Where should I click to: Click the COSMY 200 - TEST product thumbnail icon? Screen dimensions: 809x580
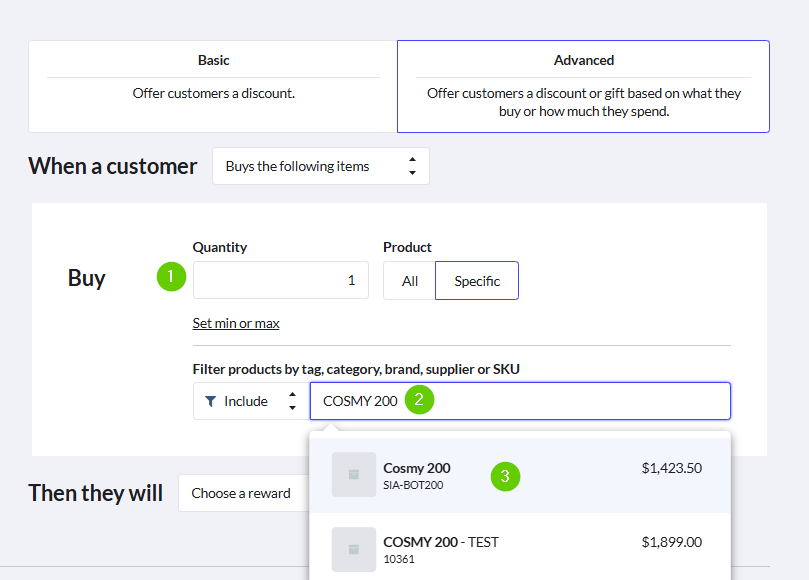click(x=353, y=549)
